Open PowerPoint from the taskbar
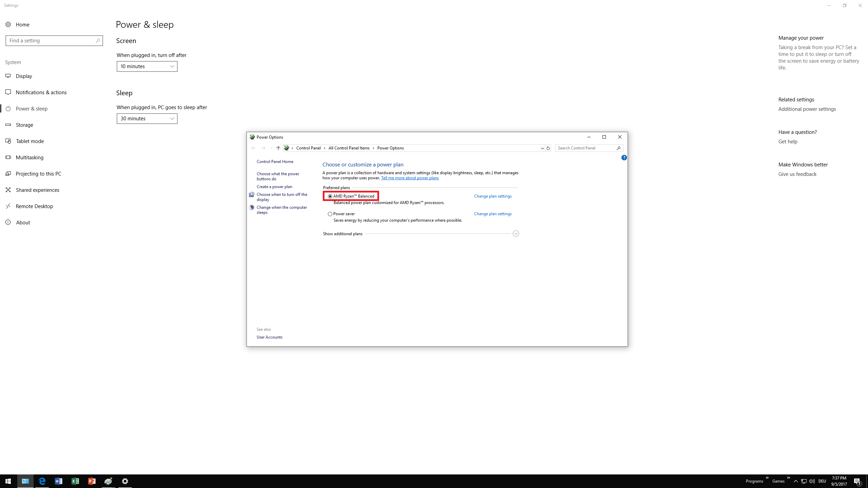Image resolution: width=868 pixels, height=488 pixels. 92,481
